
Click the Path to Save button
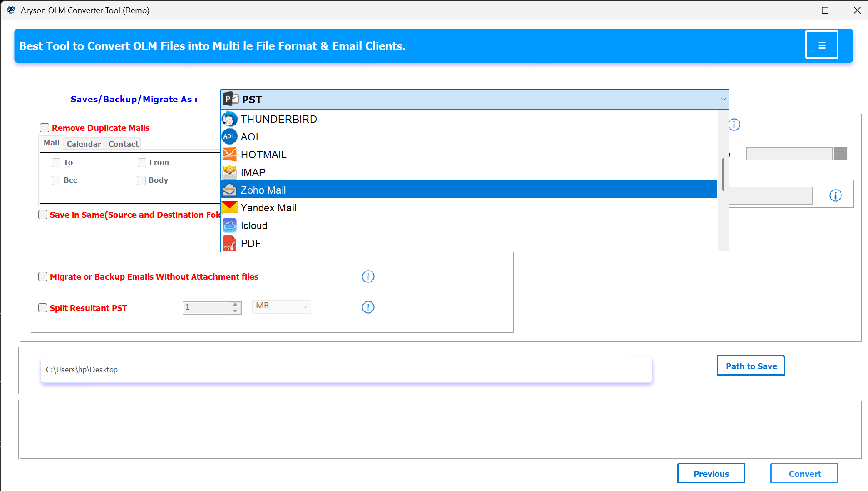[x=750, y=365]
